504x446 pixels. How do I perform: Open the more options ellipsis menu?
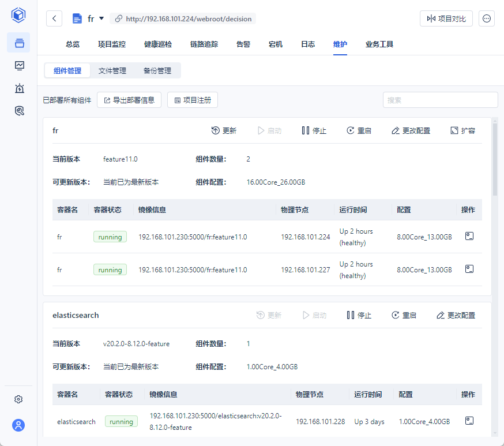tap(487, 18)
